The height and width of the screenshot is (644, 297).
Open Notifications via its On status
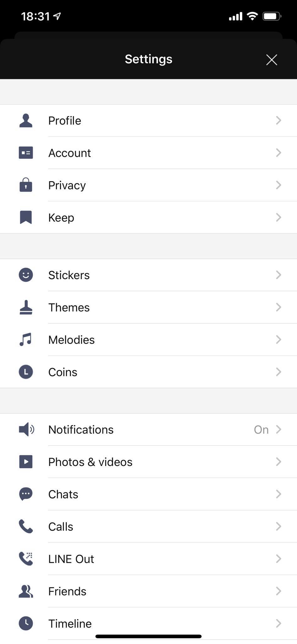261,430
